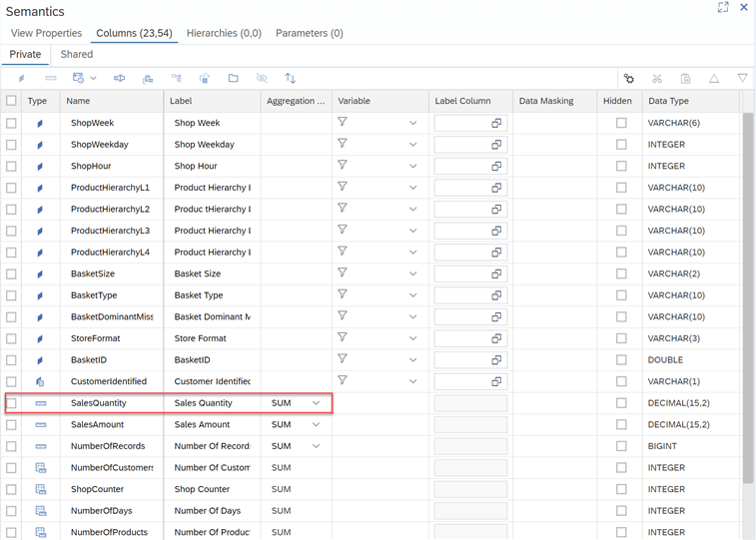Open variable dropdown for StoreFormat row
Image resolution: width=756 pixels, height=540 pixels.
(412, 338)
